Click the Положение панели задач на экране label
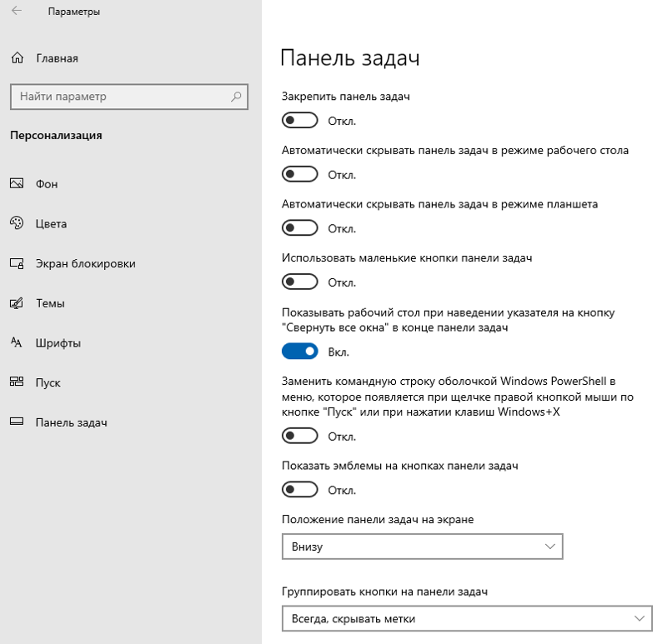This screenshot has height=644, width=667. (x=378, y=520)
